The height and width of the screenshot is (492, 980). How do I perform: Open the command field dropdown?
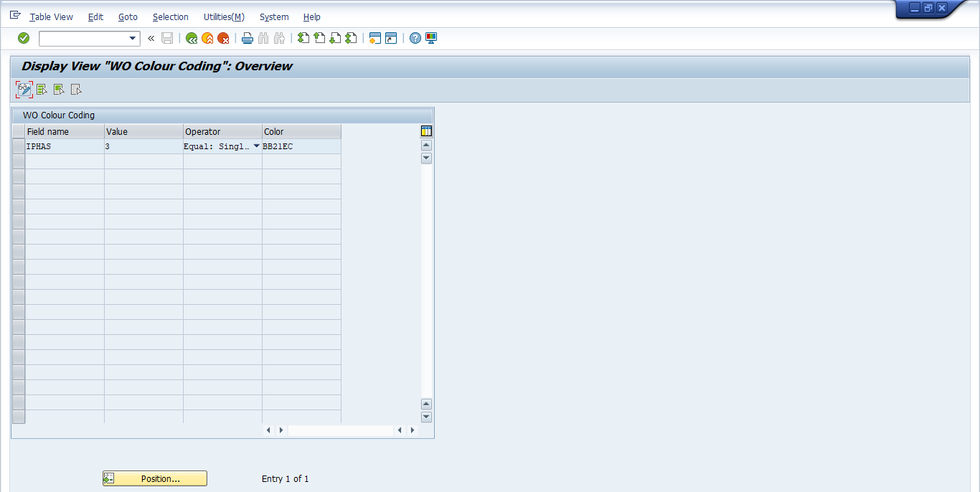coord(132,38)
